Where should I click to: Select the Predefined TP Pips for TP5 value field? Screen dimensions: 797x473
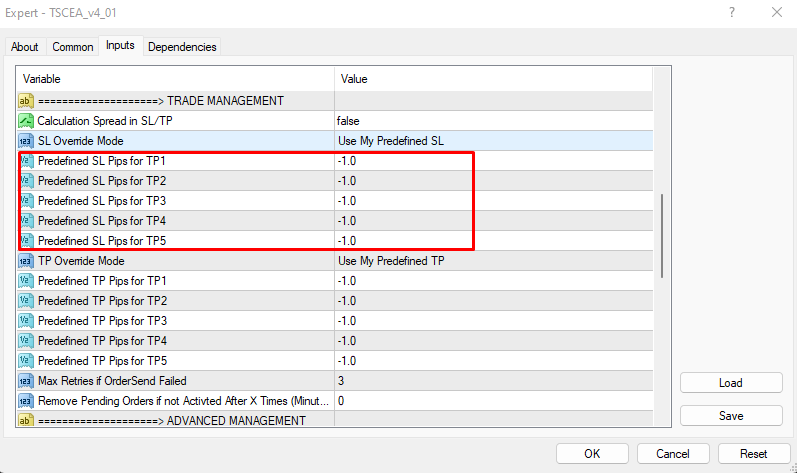pyautogui.click(x=490, y=361)
